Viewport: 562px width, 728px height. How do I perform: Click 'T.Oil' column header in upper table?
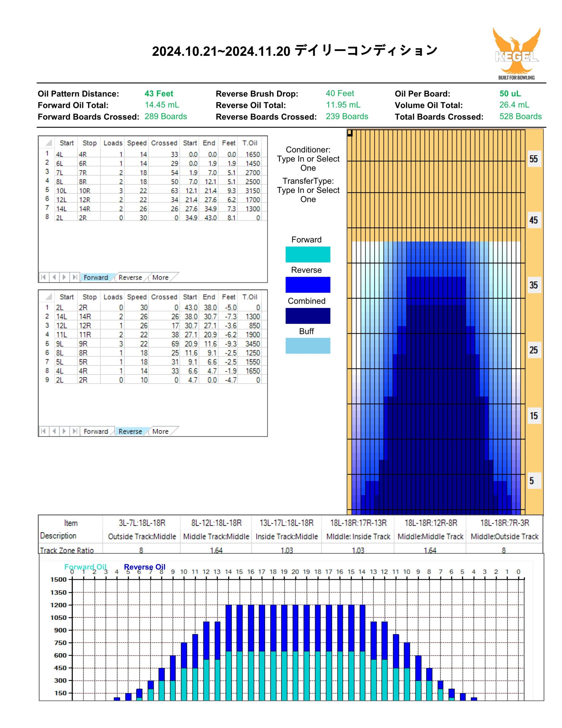250,143
